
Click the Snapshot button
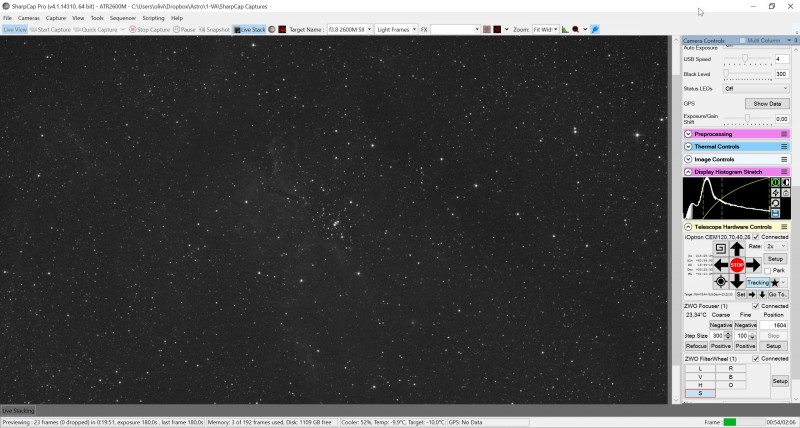pyautogui.click(x=214, y=30)
